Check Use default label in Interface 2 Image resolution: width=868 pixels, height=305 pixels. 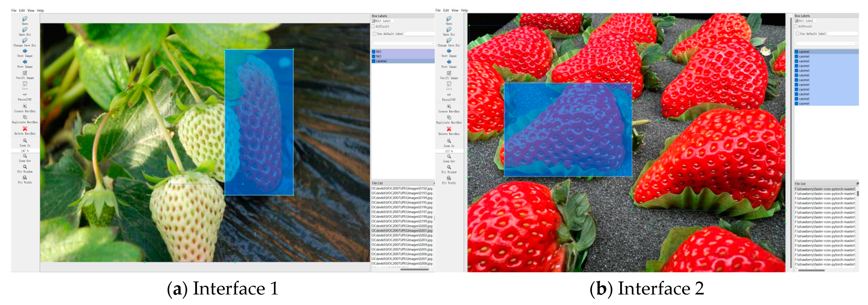[797, 34]
